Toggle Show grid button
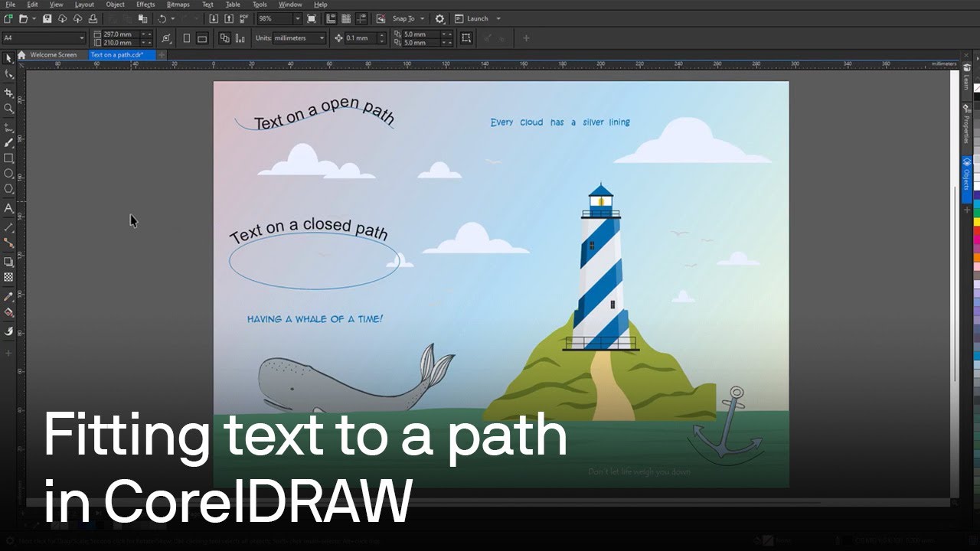This screenshot has height=551, width=980. (345, 18)
